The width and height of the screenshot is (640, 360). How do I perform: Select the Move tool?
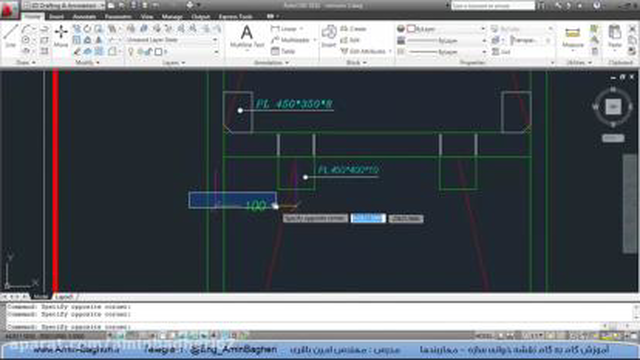(x=61, y=36)
